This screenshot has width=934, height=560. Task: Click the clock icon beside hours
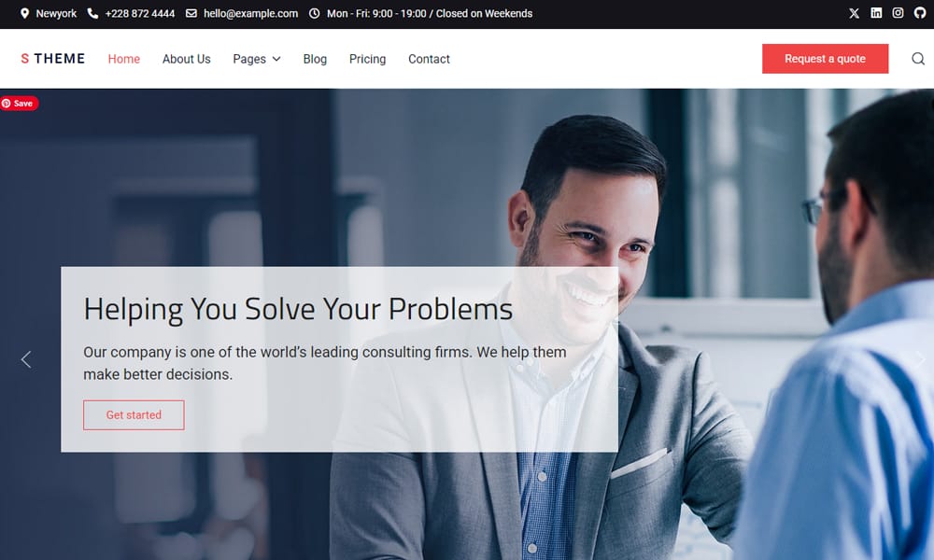pos(314,13)
